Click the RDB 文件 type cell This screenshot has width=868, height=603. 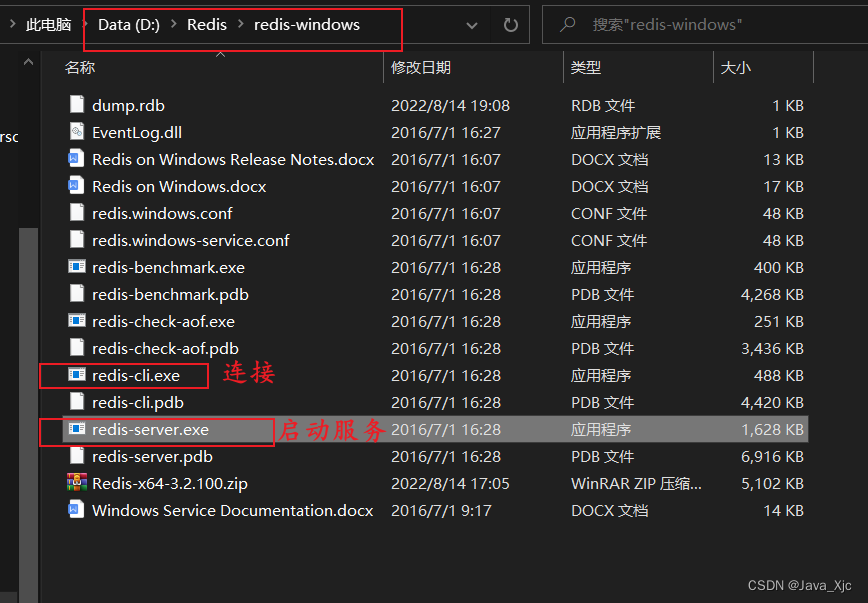coord(603,105)
